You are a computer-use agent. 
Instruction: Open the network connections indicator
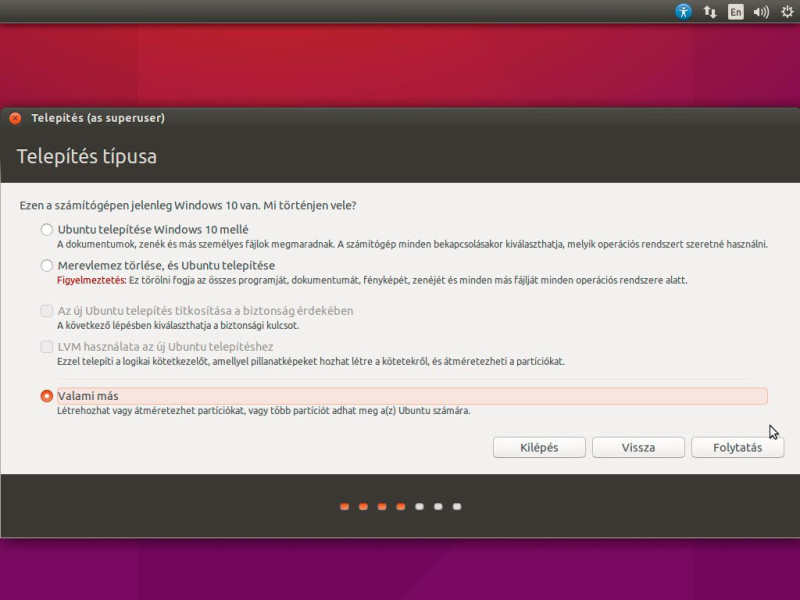coord(710,12)
